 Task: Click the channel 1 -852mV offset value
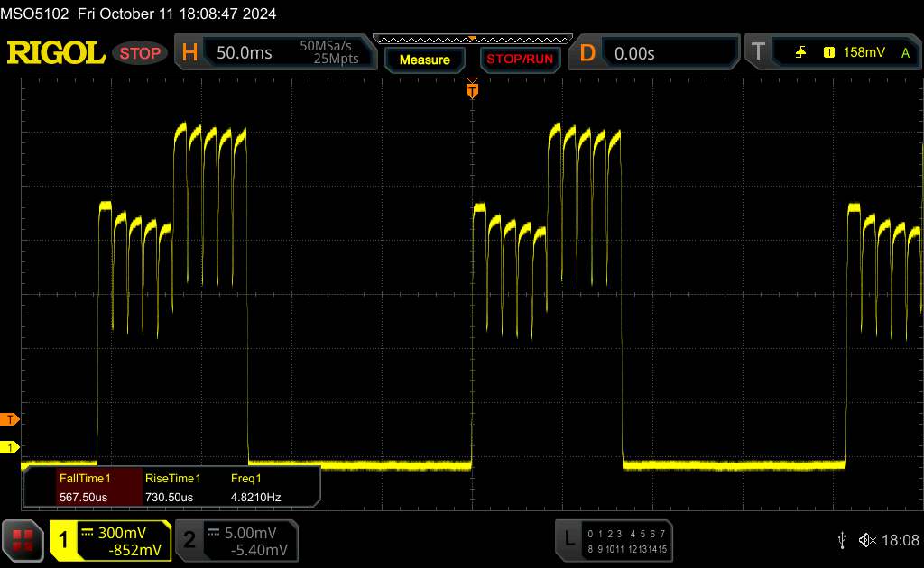click(x=135, y=550)
